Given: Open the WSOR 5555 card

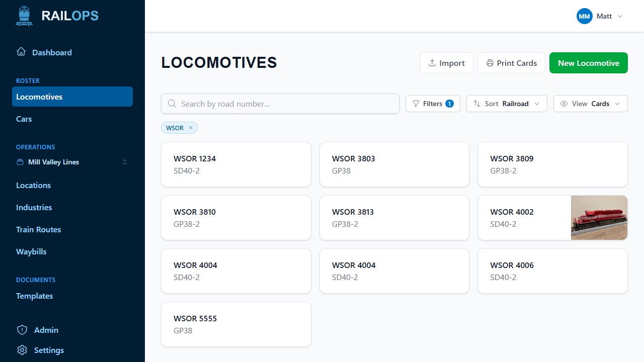Looking at the screenshot, I should pyautogui.click(x=236, y=324).
